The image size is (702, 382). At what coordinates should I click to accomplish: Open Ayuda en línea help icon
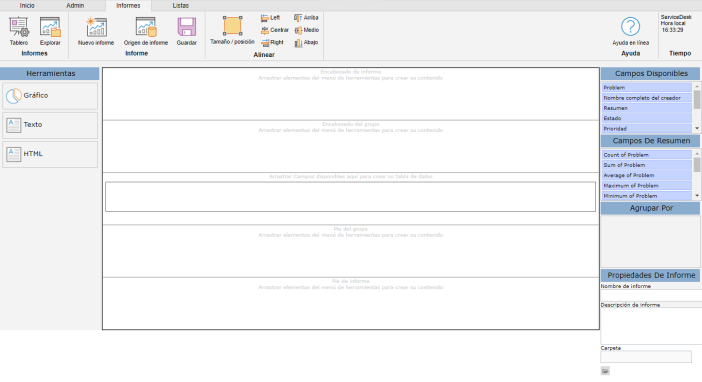(630, 27)
